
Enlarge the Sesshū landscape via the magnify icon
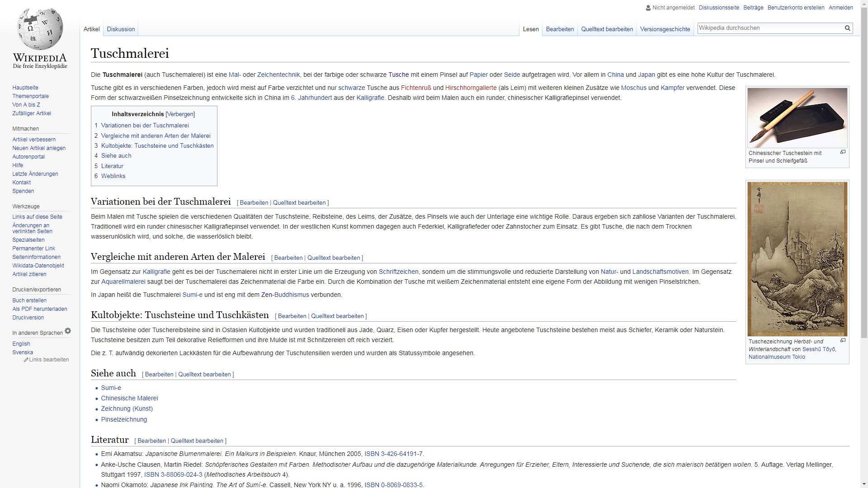click(843, 341)
